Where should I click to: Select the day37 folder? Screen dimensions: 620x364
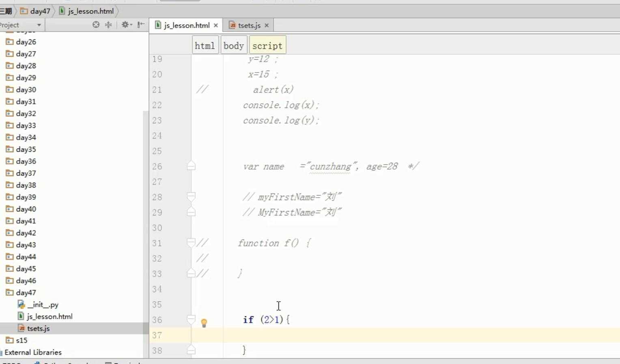[x=26, y=173]
